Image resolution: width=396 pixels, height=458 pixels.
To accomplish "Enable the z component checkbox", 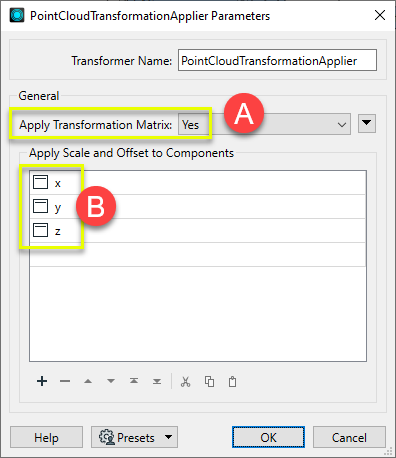I will tap(40, 230).
